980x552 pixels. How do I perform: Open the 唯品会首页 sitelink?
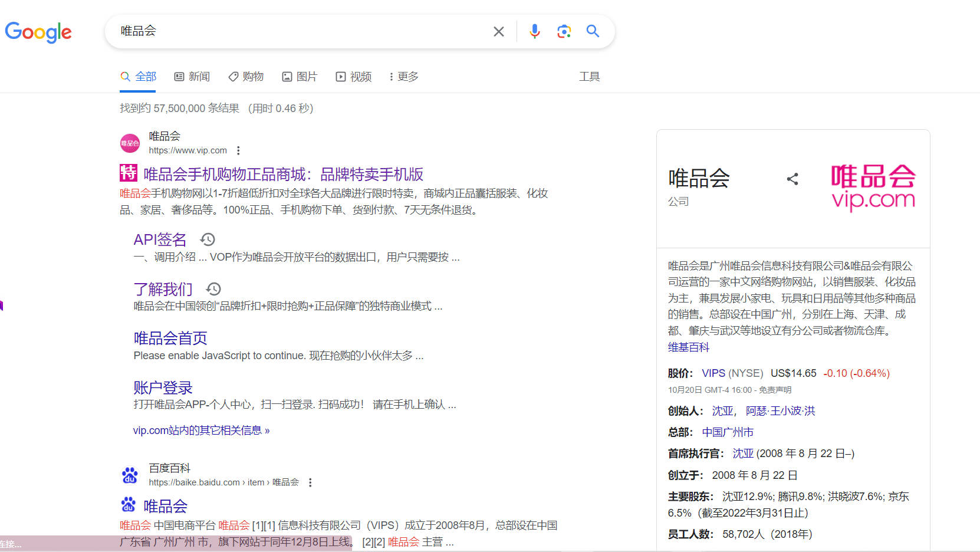[170, 339]
